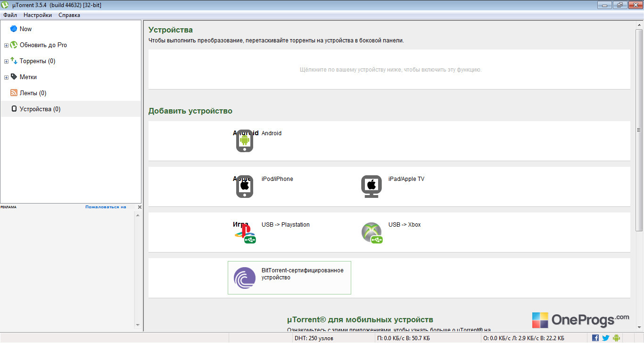This screenshot has height=343, width=644.
Task: Click the Щёлкните по вашему устройству hint text
Action: (391, 70)
